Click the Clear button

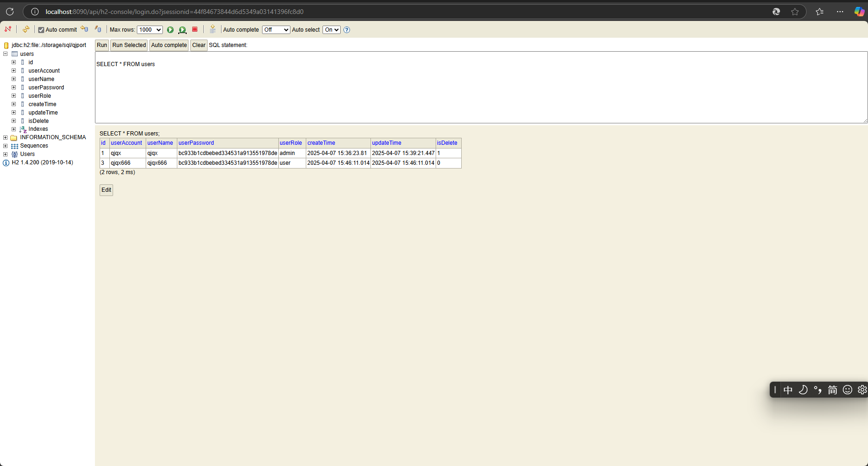click(x=199, y=45)
